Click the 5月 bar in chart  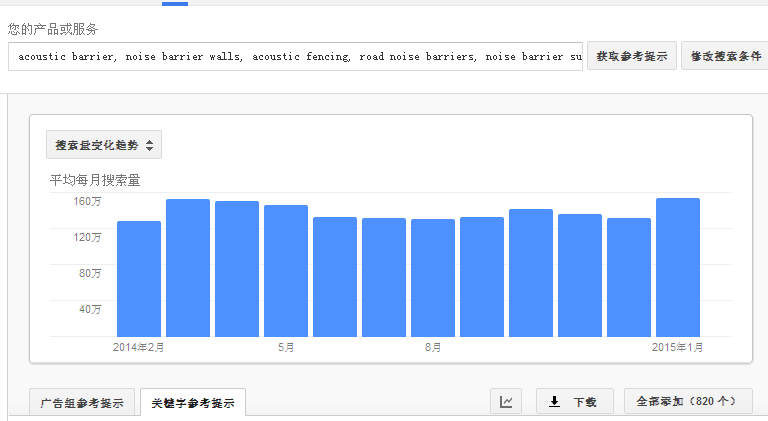pos(286,271)
